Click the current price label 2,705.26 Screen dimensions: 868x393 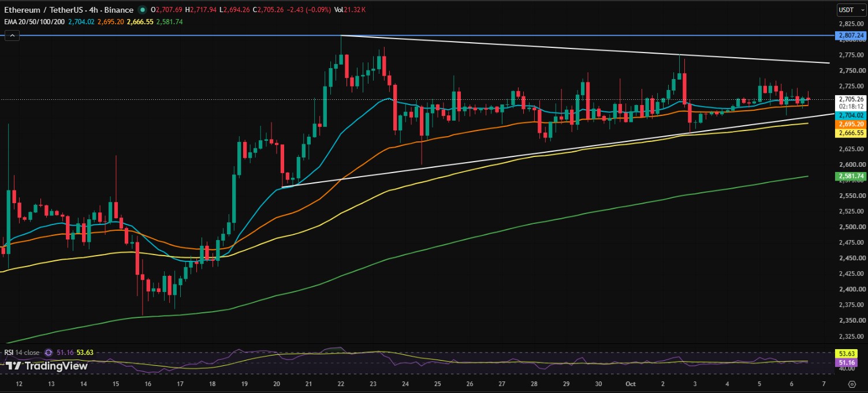(851, 99)
